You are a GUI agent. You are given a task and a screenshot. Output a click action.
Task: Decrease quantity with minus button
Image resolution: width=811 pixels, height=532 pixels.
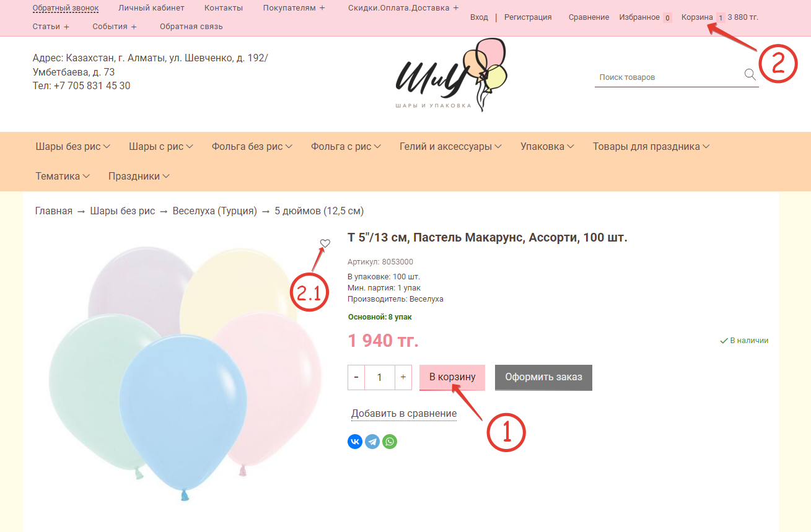(356, 377)
